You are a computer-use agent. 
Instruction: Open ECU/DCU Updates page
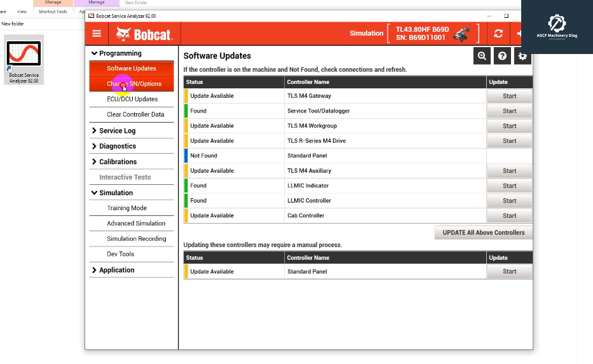(132, 99)
